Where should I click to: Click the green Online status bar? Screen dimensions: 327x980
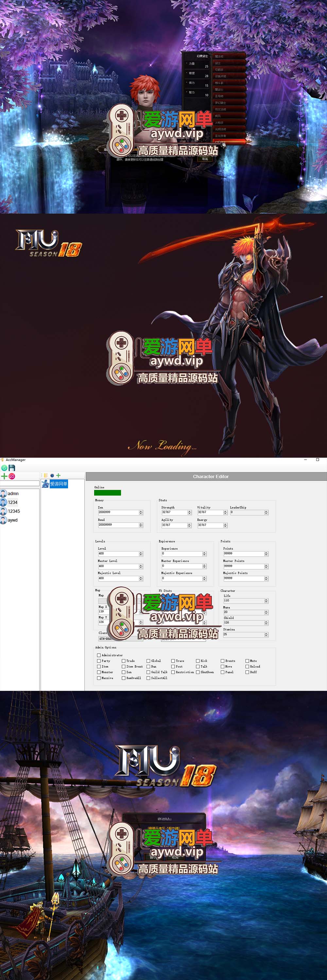click(x=108, y=493)
